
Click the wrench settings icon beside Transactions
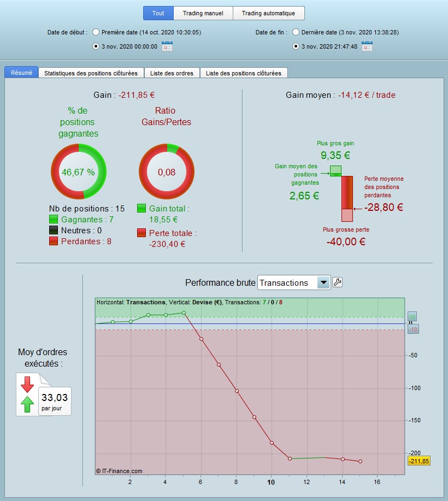(x=338, y=282)
